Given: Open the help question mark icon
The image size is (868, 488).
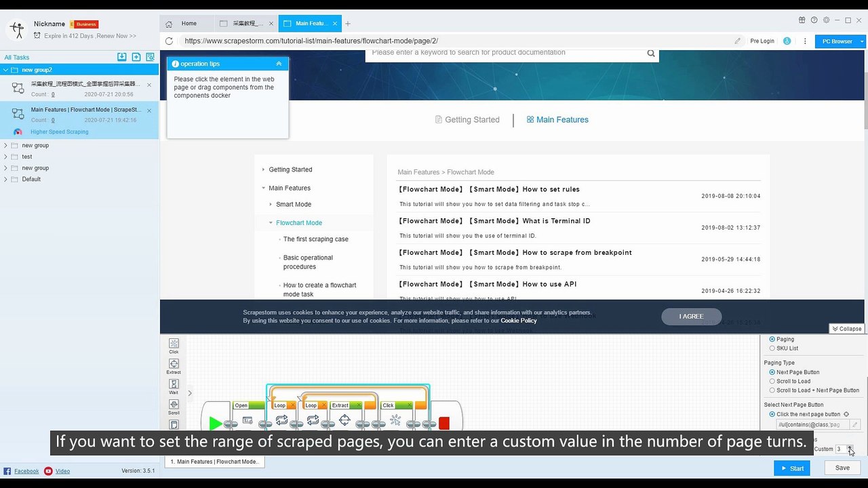Looking at the screenshot, I should click(814, 20).
